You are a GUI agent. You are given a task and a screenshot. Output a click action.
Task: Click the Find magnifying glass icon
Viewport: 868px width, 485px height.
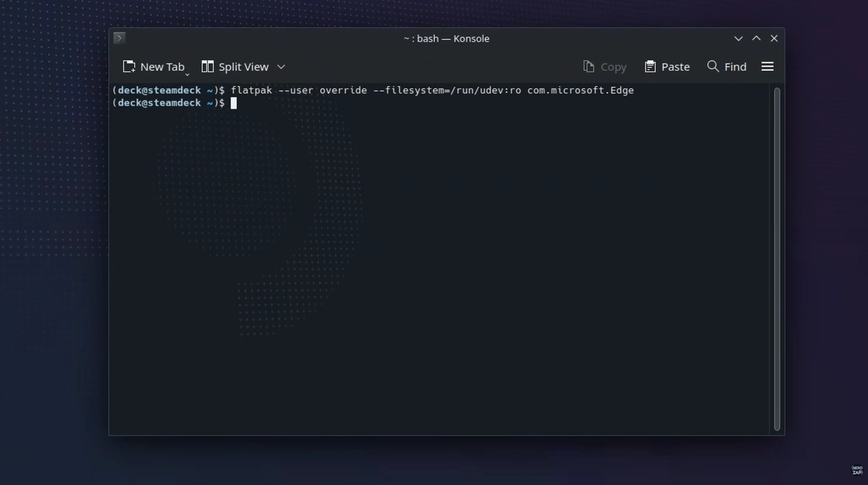point(713,66)
